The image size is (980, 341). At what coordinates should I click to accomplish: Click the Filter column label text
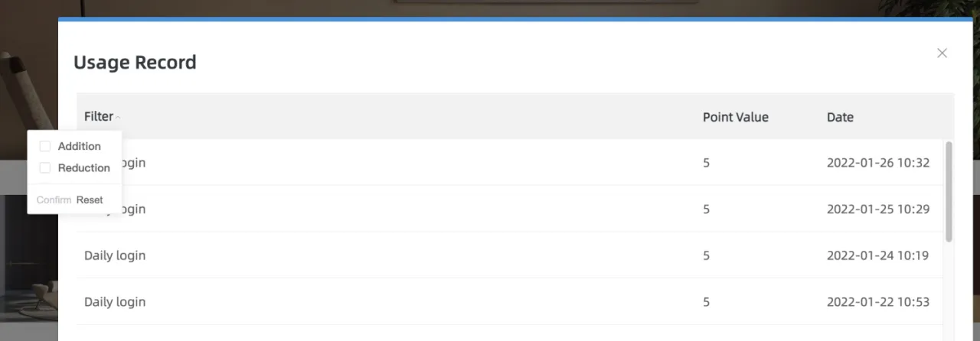99,117
